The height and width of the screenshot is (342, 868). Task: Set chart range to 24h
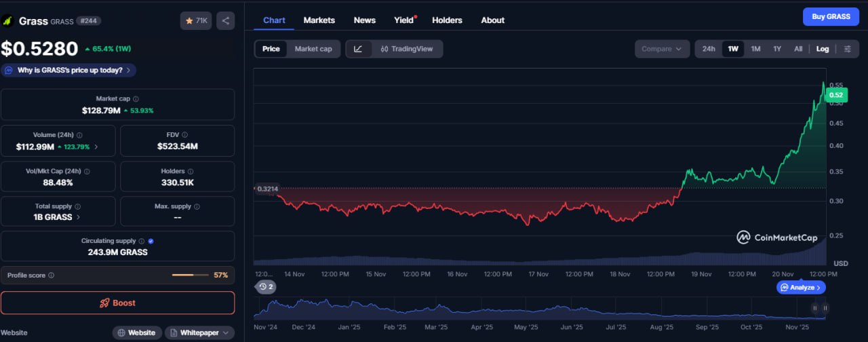coord(709,49)
